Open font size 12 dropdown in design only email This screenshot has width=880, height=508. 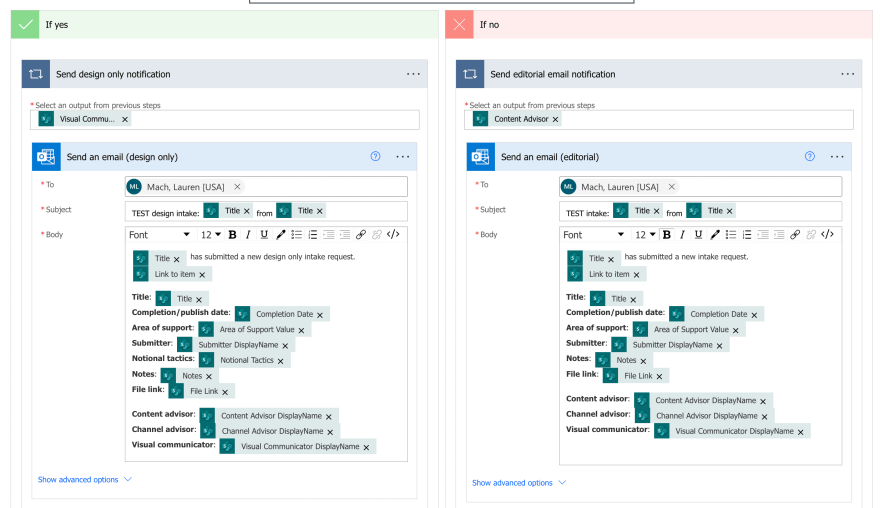coord(211,235)
